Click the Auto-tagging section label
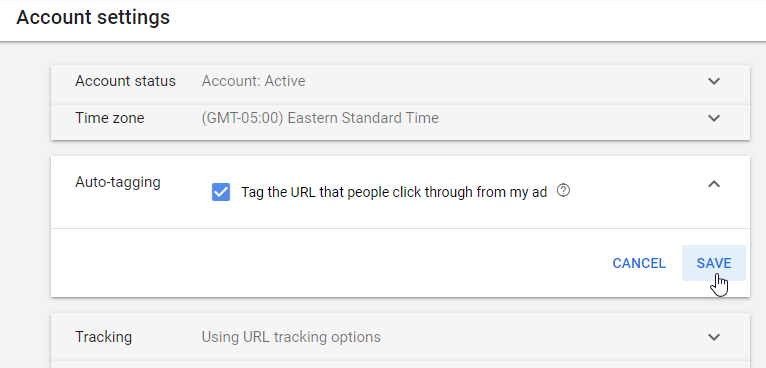Image resolution: width=766 pixels, height=368 pixels. pyautogui.click(x=118, y=182)
